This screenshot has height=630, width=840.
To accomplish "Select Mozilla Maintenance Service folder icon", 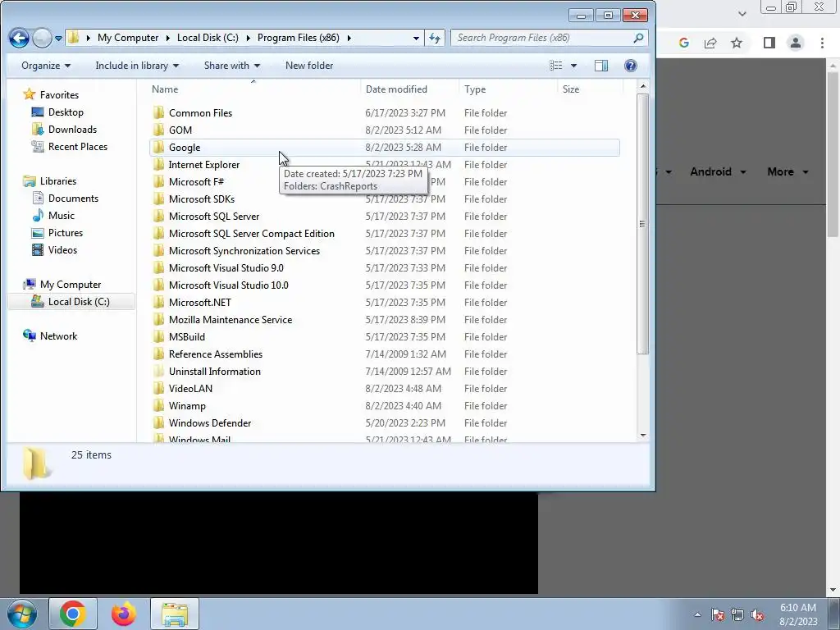I will point(158,320).
